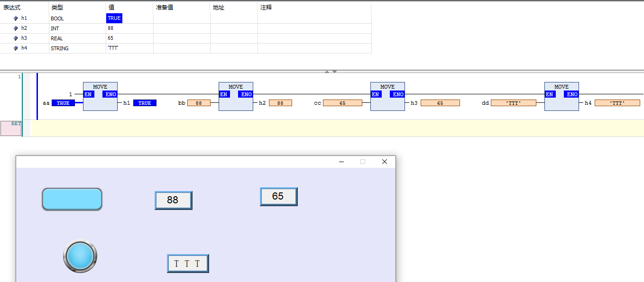
Task: Click the BOOL type cell
Action: [57, 18]
